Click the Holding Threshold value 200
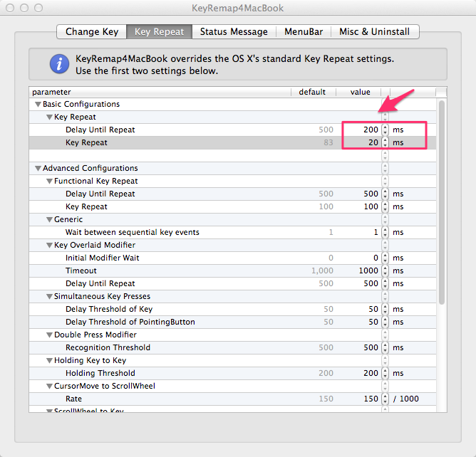Image resolution: width=476 pixels, height=457 pixels. point(371,373)
